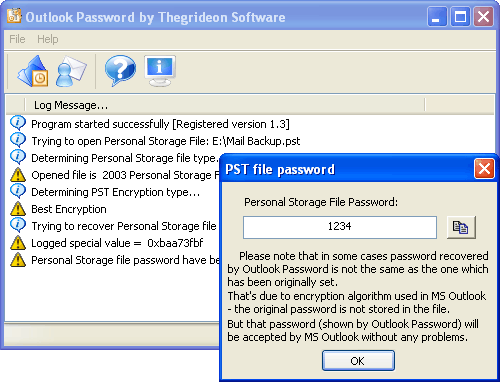Select info icon beside Program started successfully

[18, 123]
